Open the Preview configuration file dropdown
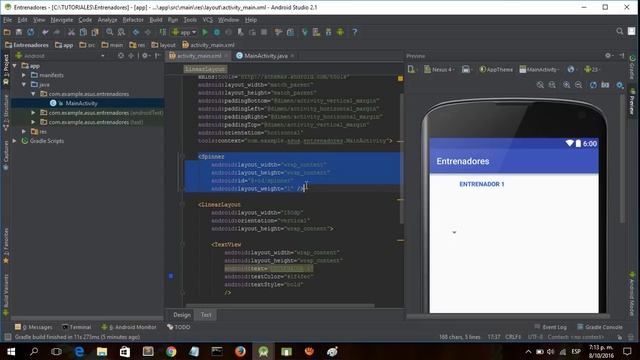Screen dimensions: 640x360 412,70
